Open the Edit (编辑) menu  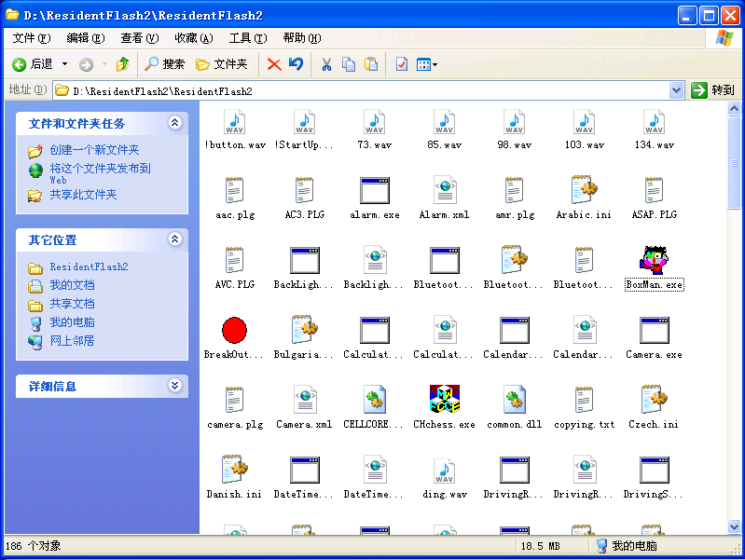pyautogui.click(x=86, y=38)
